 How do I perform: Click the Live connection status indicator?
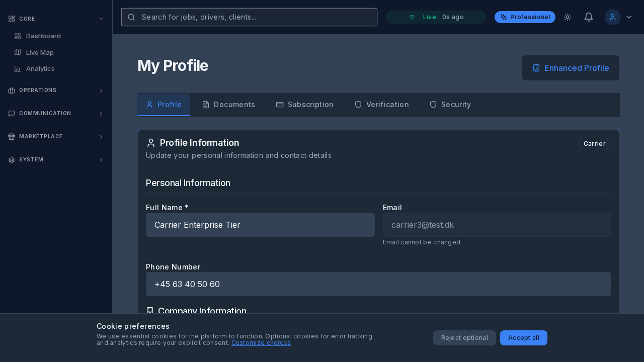pyautogui.click(x=436, y=17)
